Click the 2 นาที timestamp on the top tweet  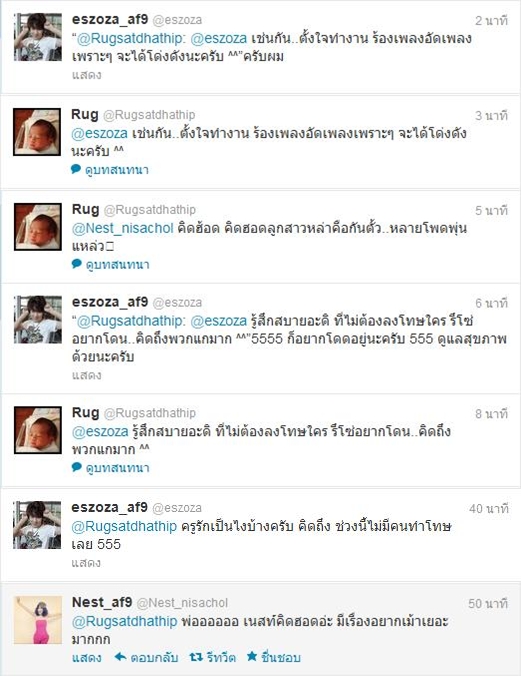[x=492, y=20]
